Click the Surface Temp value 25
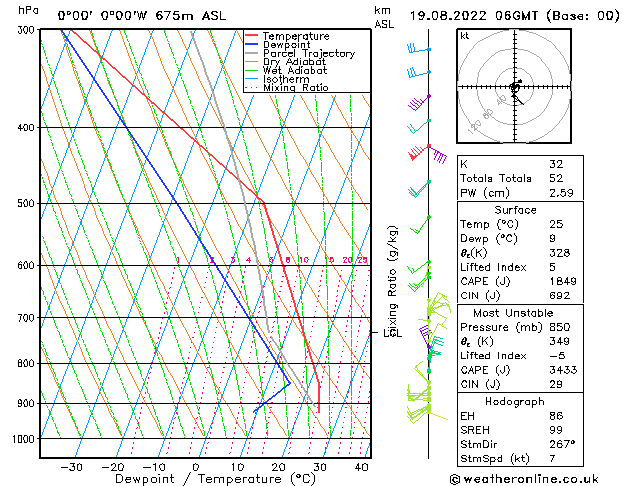This screenshot has height=486, width=629. [556, 224]
